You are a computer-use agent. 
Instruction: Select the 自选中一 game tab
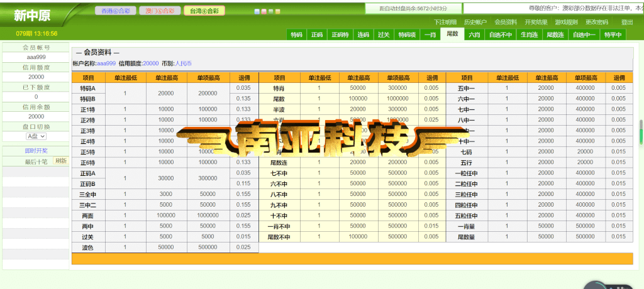(584, 35)
